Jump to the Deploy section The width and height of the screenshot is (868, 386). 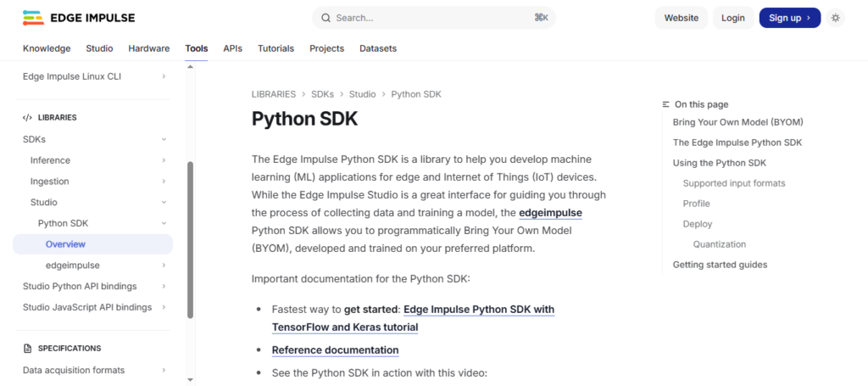click(x=698, y=224)
